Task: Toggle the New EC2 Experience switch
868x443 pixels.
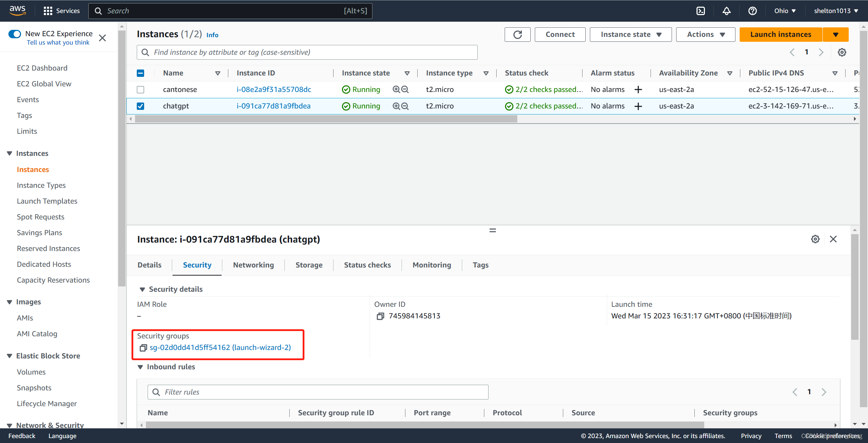Action: click(x=15, y=34)
